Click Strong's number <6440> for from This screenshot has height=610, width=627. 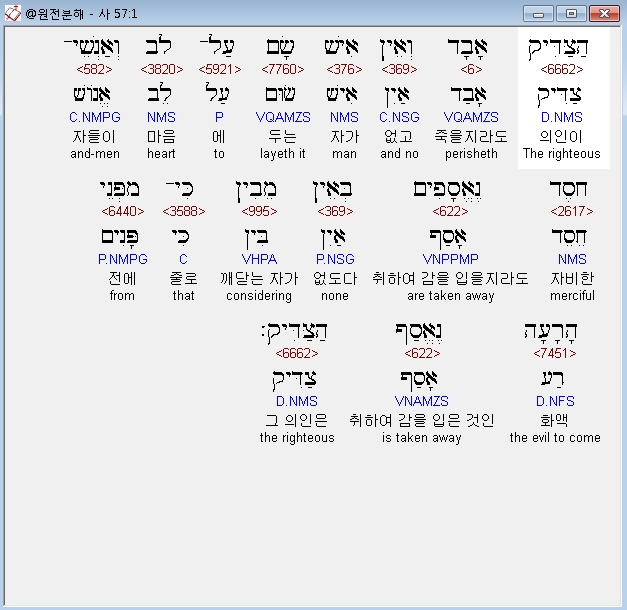122,211
